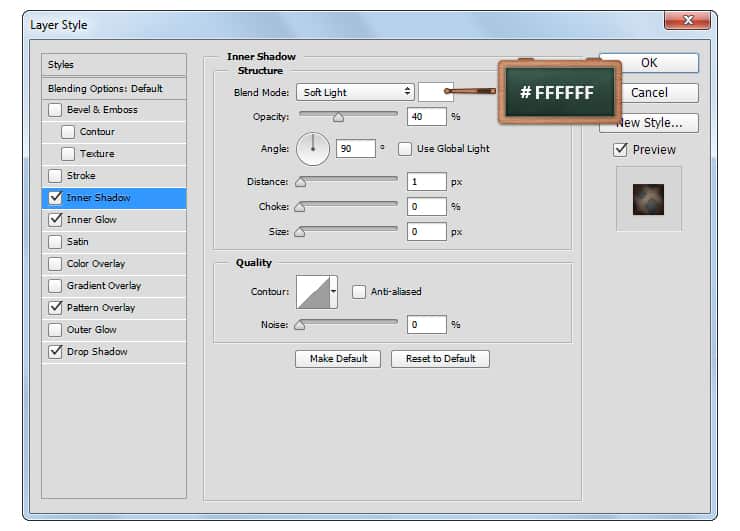740x531 pixels.
Task: Click the Contour curve preview thumbnail
Action: coord(315,292)
